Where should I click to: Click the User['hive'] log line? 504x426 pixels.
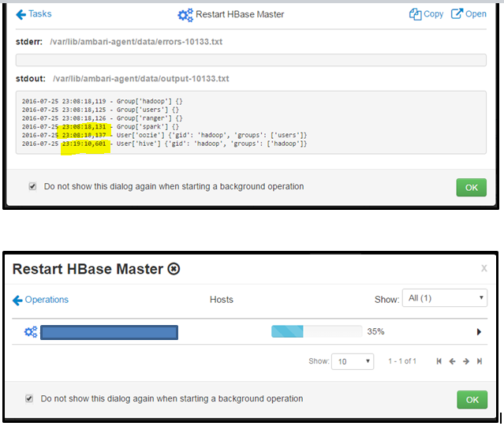coord(164,144)
